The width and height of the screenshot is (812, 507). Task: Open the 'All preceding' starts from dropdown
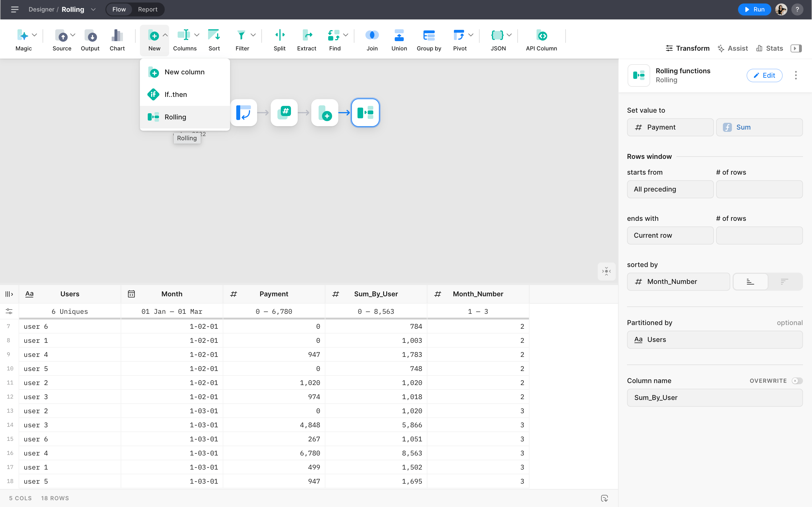670,189
